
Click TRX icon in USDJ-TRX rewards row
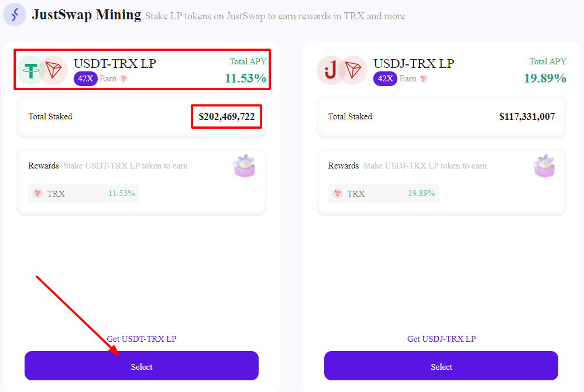coord(338,194)
